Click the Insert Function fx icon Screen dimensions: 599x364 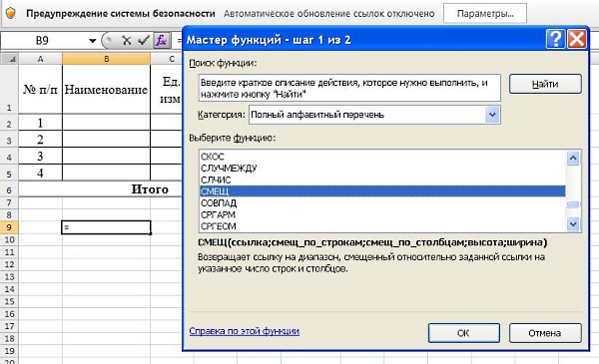(x=161, y=40)
